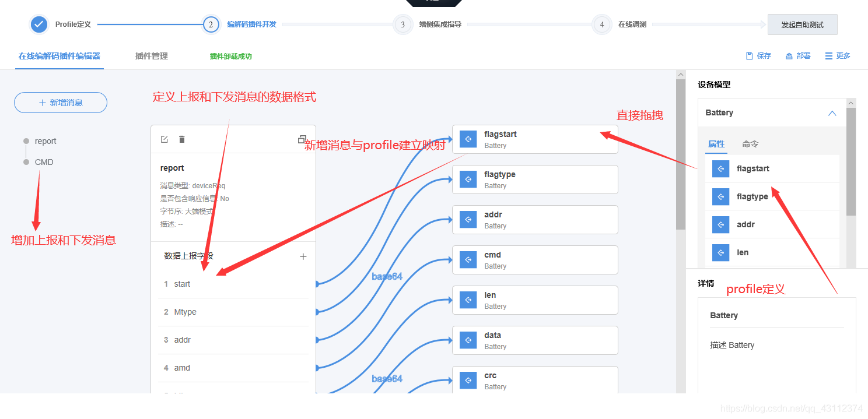Click the flagtype Battery mapping card
868x419 pixels.
[535, 179]
